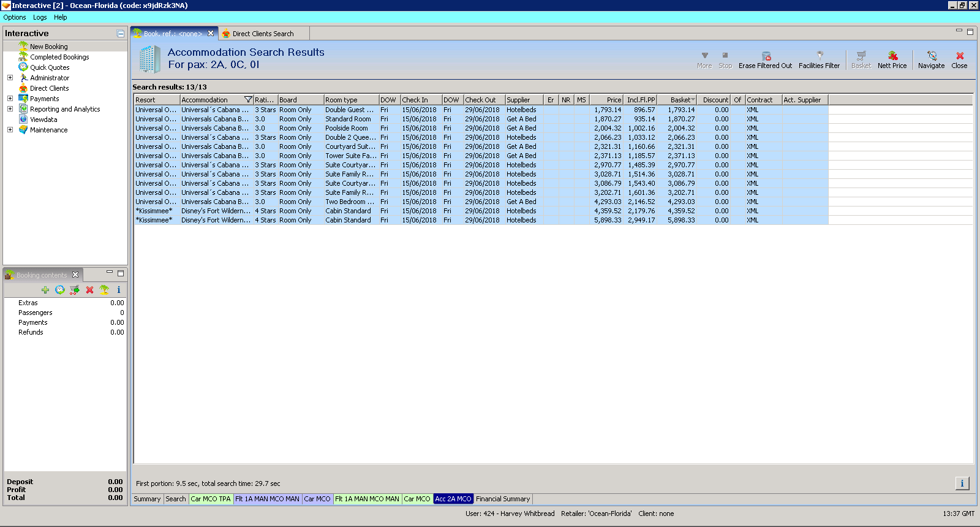980x527 pixels.
Task: Close the Book. ref.: <none> tab
Action: [211, 34]
